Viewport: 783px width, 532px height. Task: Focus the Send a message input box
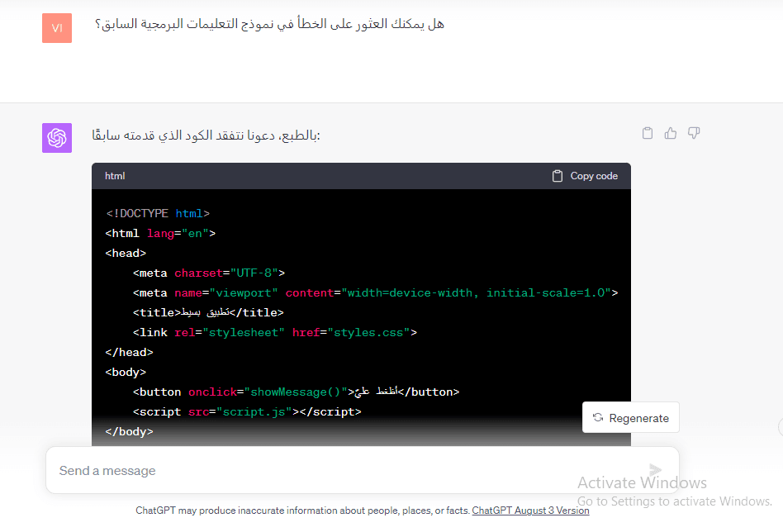[x=363, y=470]
